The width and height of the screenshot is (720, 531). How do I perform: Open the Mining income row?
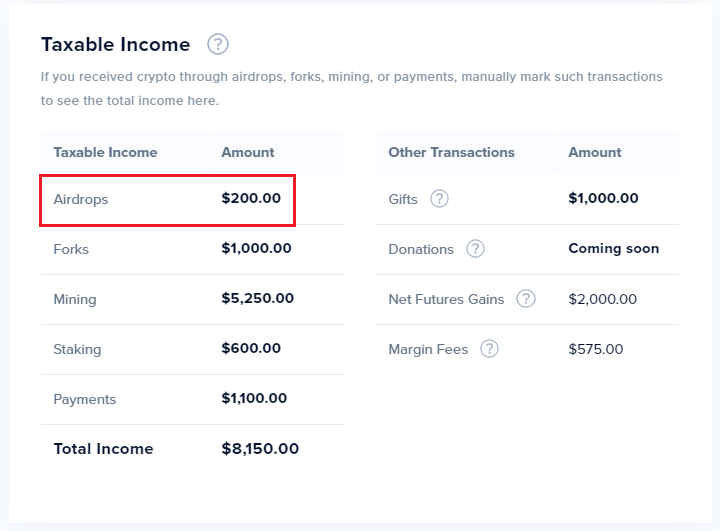[x=75, y=299]
